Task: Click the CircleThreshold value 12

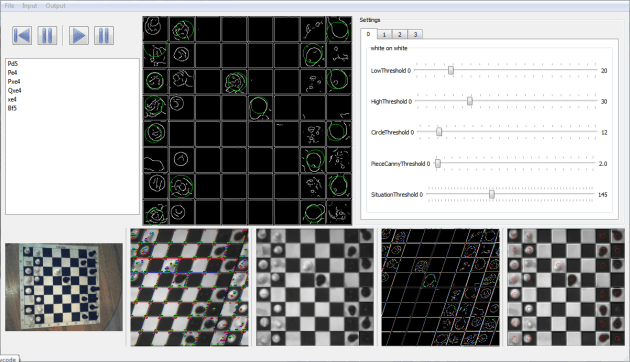Action: 604,133
